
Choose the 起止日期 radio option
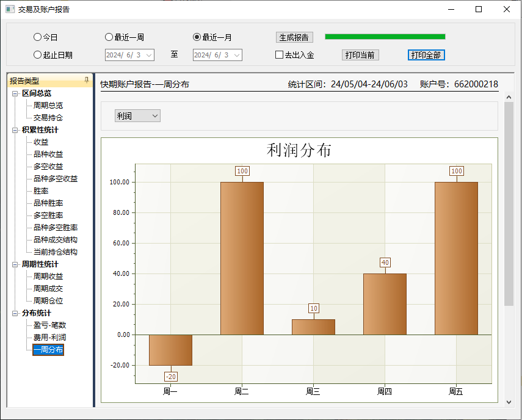[38, 55]
